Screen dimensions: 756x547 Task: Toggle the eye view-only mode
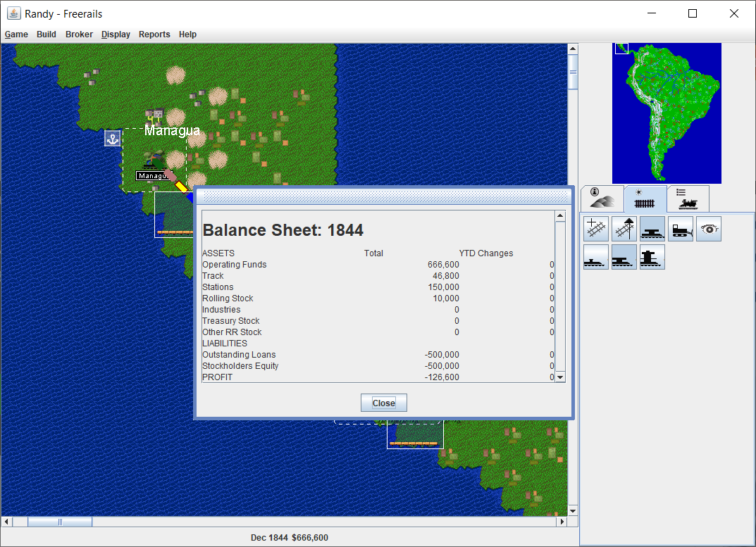click(x=709, y=228)
